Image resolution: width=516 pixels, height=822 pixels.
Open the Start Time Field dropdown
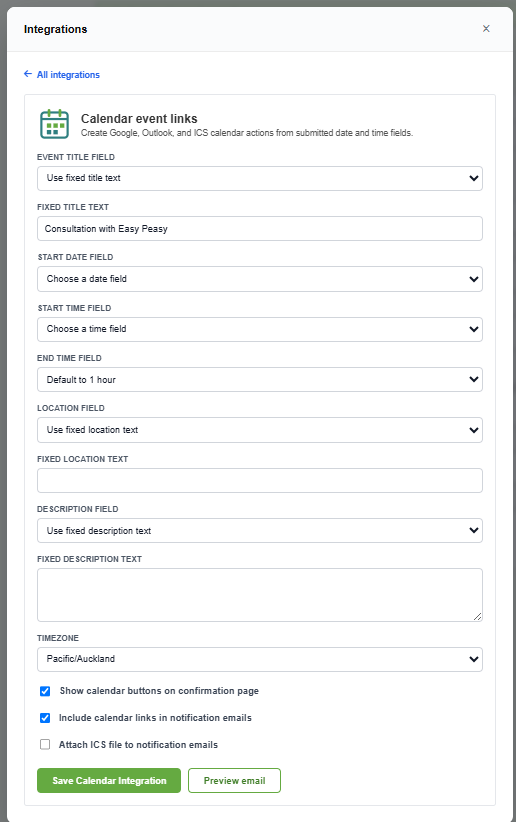pyautogui.click(x=260, y=329)
